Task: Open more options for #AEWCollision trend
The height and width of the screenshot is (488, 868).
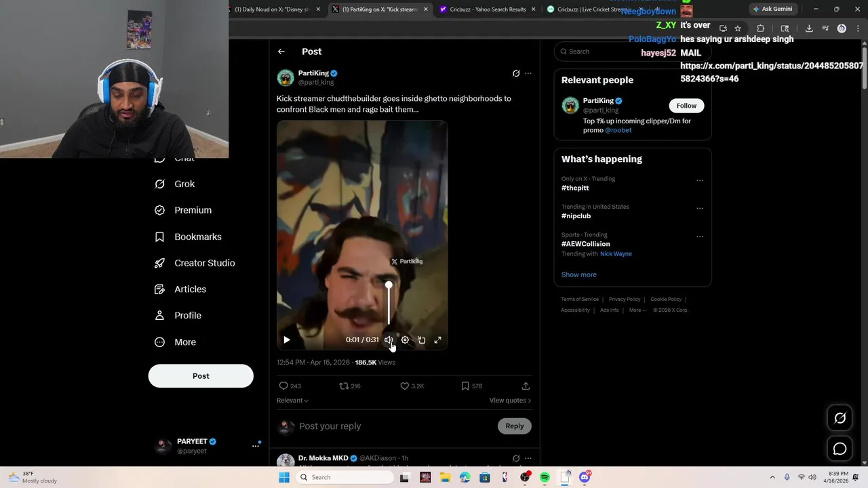Action: point(700,237)
